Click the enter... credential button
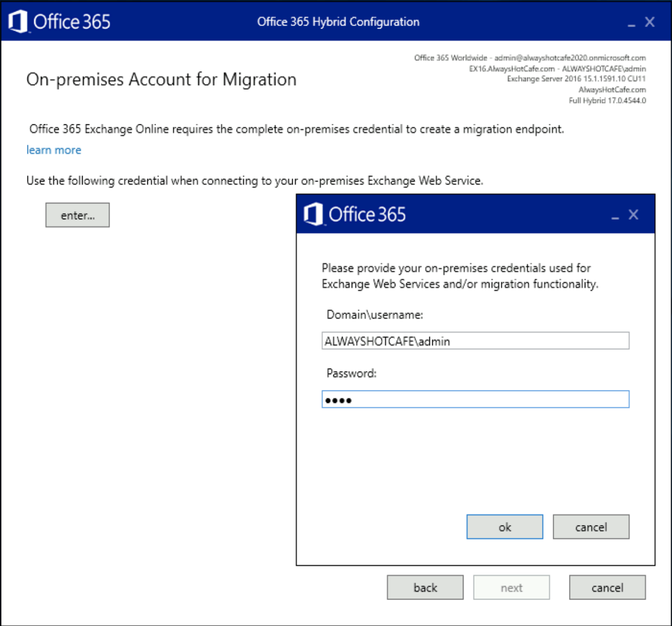The height and width of the screenshot is (626, 672). (x=77, y=215)
